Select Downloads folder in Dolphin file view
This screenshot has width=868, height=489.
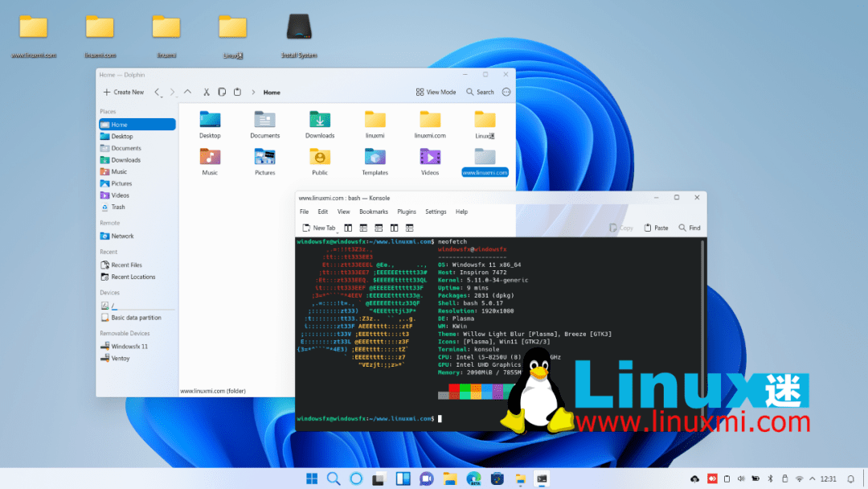coord(320,125)
